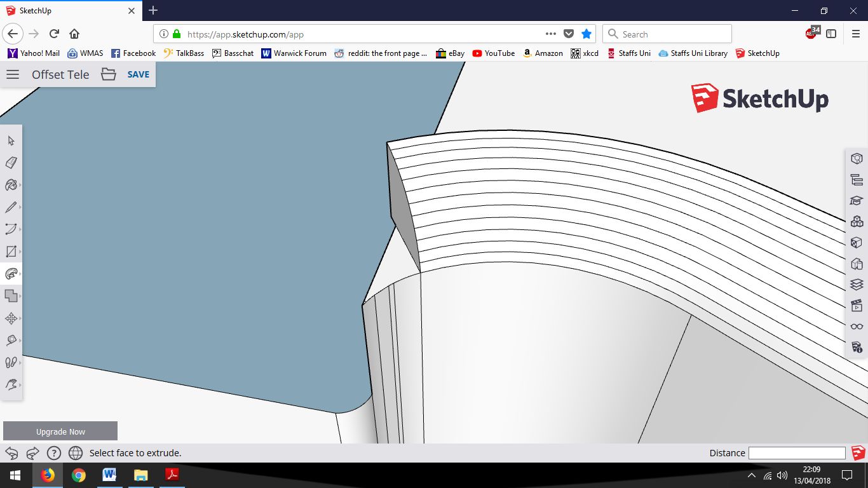Image resolution: width=868 pixels, height=488 pixels.
Task: Open the Layers panel
Action: click(857, 284)
